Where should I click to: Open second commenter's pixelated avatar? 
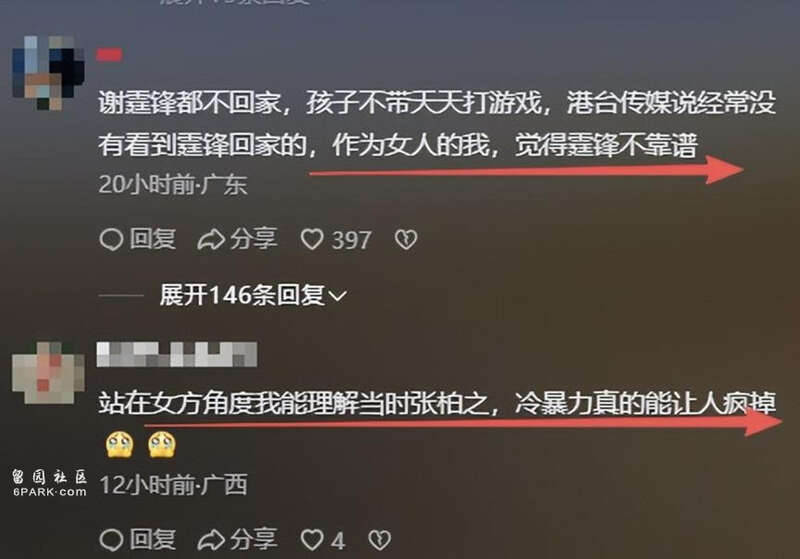tap(48, 372)
